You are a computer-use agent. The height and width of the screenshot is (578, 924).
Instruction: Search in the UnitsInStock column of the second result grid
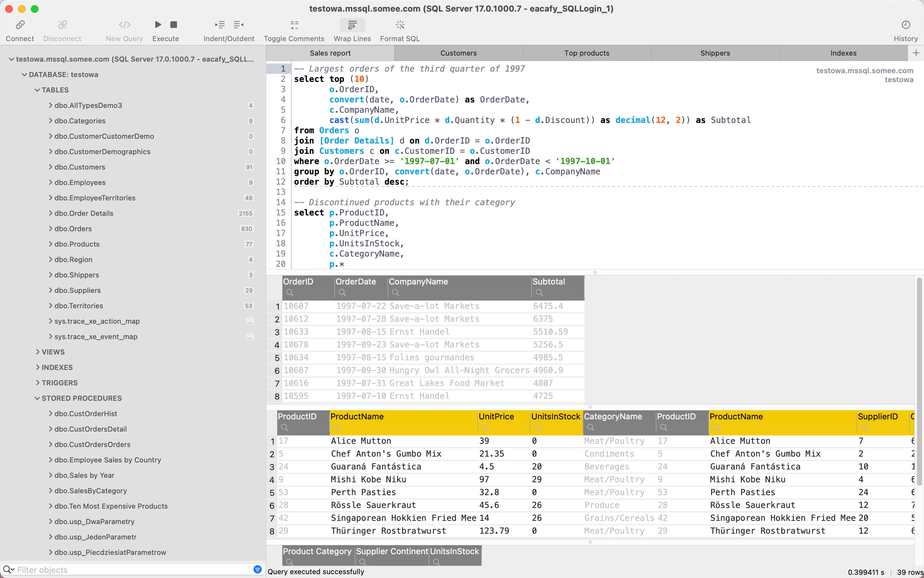pos(538,427)
